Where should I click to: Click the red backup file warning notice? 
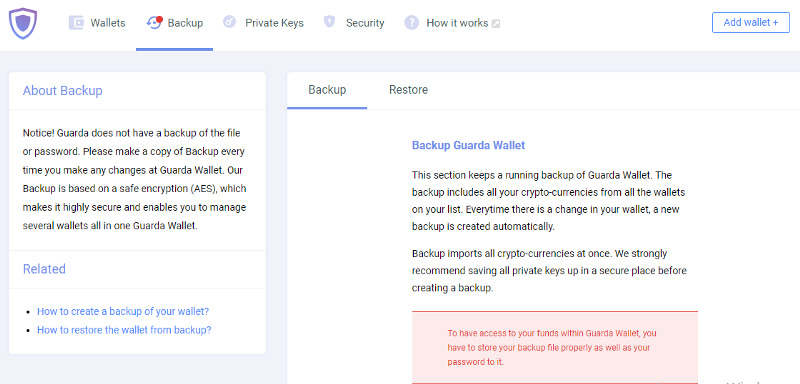[555, 347]
